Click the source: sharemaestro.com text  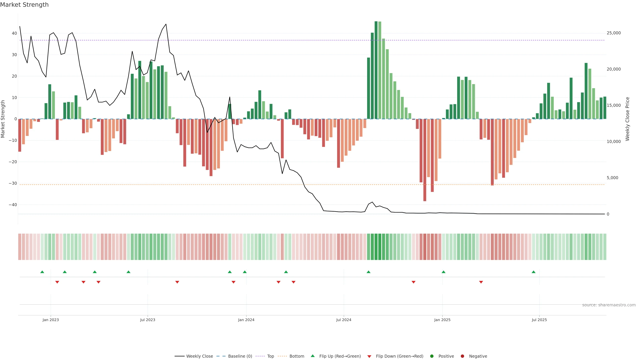pyautogui.click(x=609, y=305)
